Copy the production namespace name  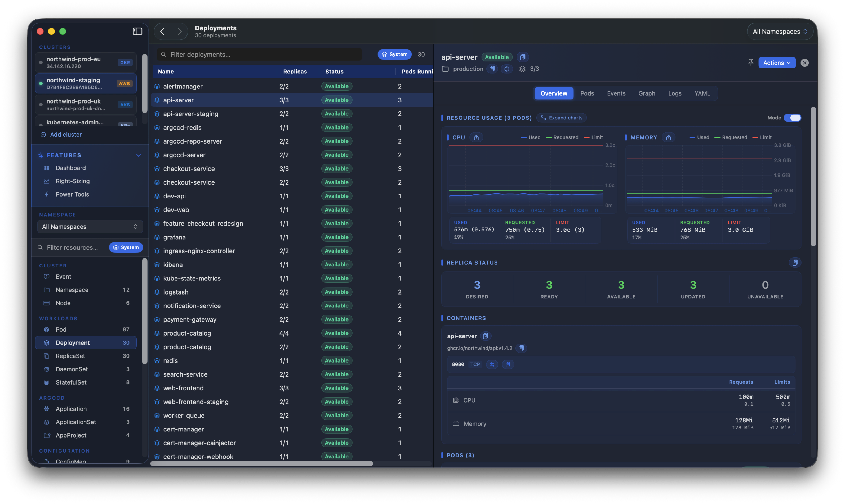(x=492, y=69)
